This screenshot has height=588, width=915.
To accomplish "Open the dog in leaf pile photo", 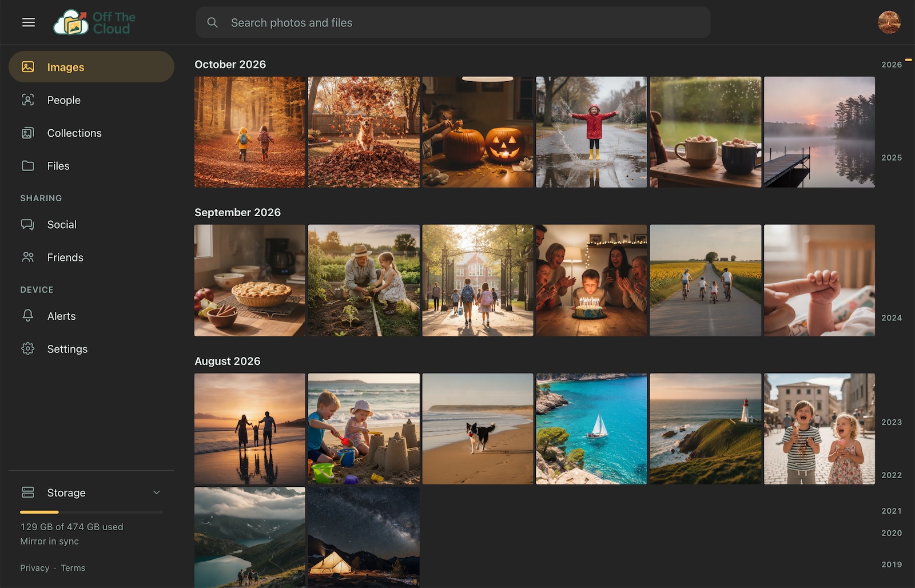I will [364, 132].
